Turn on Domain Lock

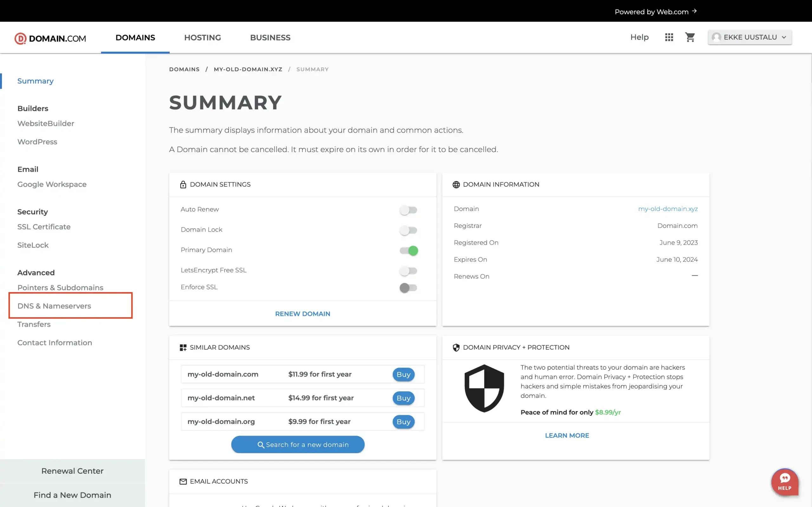[x=409, y=230]
